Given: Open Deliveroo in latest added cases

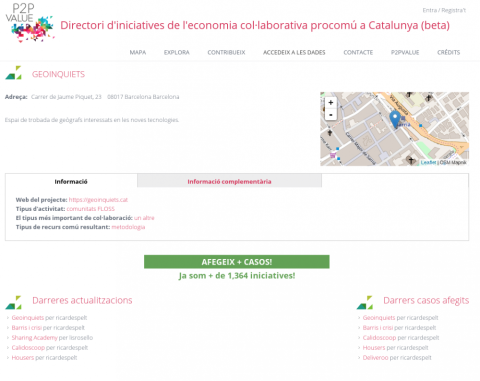Looking at the screenshot, I should tap(375, 358).
